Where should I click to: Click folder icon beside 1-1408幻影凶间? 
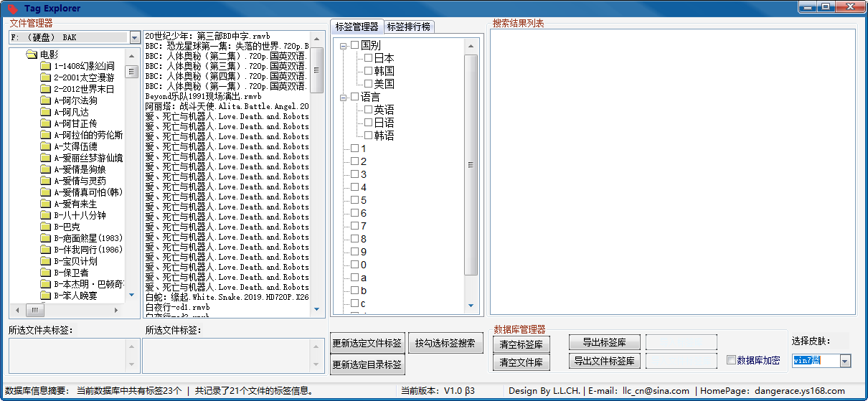[x=45, y=66]
